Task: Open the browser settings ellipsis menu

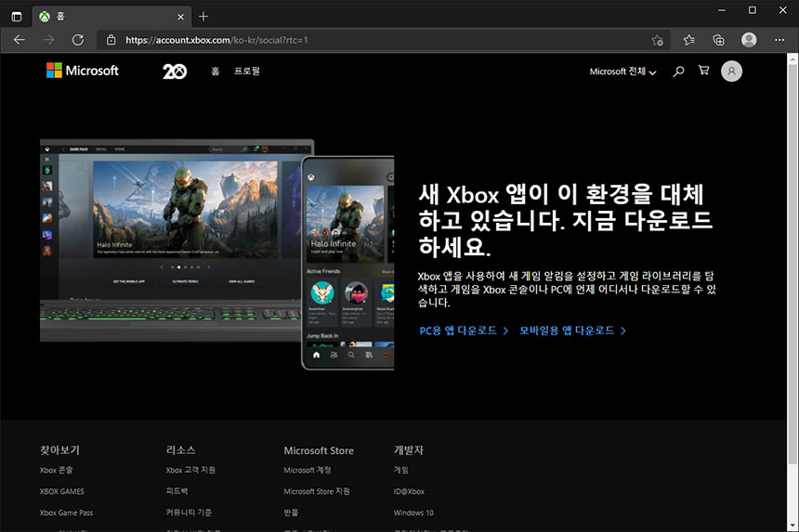Action: [x=779, y=40]
